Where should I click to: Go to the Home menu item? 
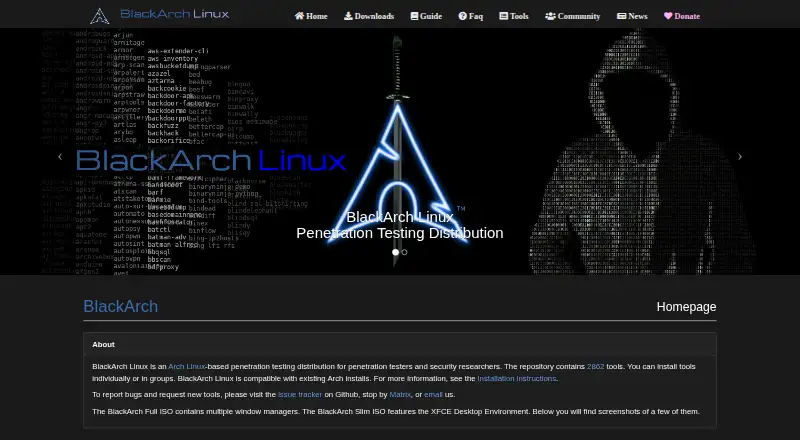(311, 16)
